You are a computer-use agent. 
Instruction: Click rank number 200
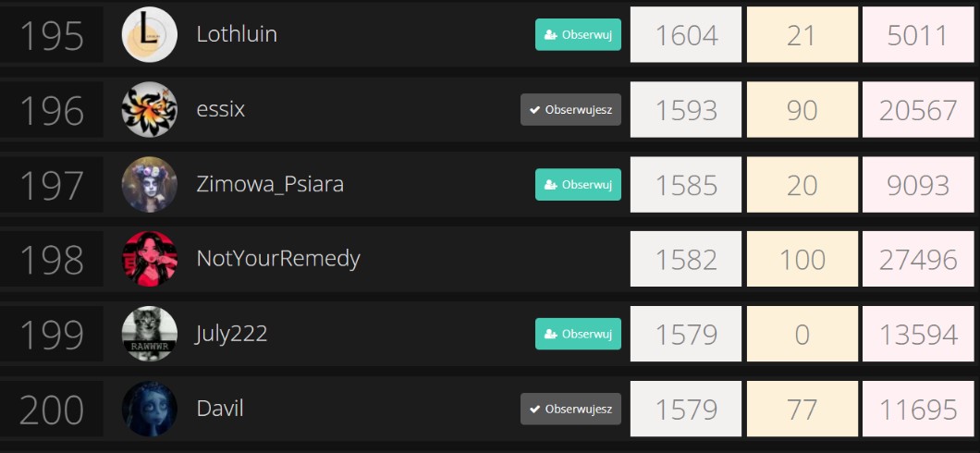click(52, 410)
